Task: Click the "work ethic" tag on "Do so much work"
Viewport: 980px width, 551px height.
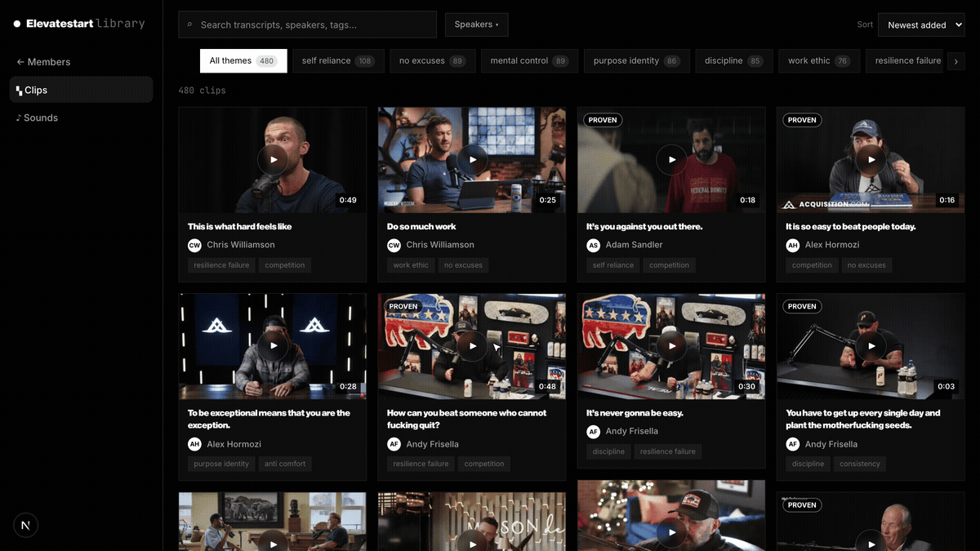Action: [411, 265]
